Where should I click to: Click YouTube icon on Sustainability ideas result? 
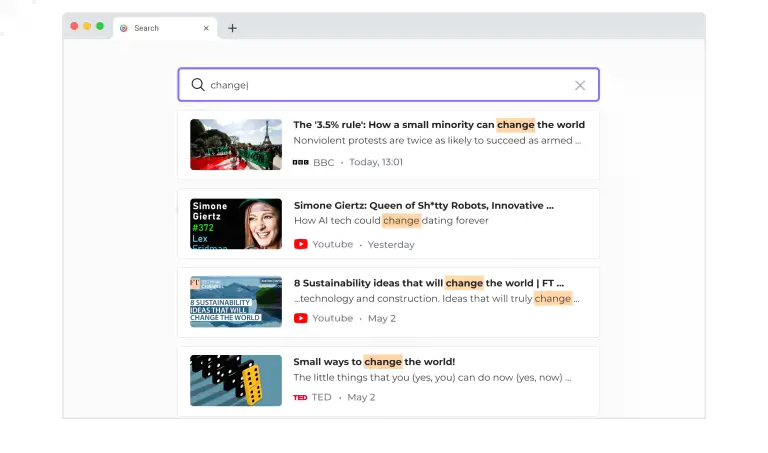(300, 318)
